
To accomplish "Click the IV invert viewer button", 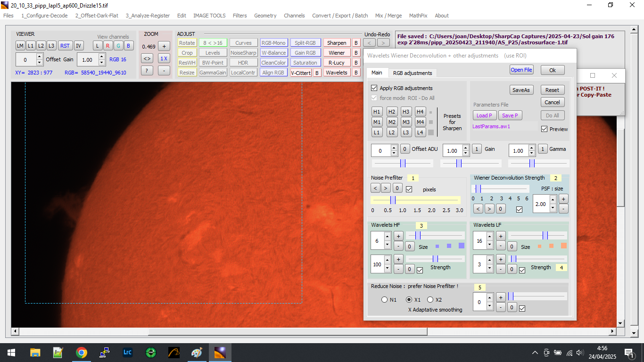I will click(78, 46).
